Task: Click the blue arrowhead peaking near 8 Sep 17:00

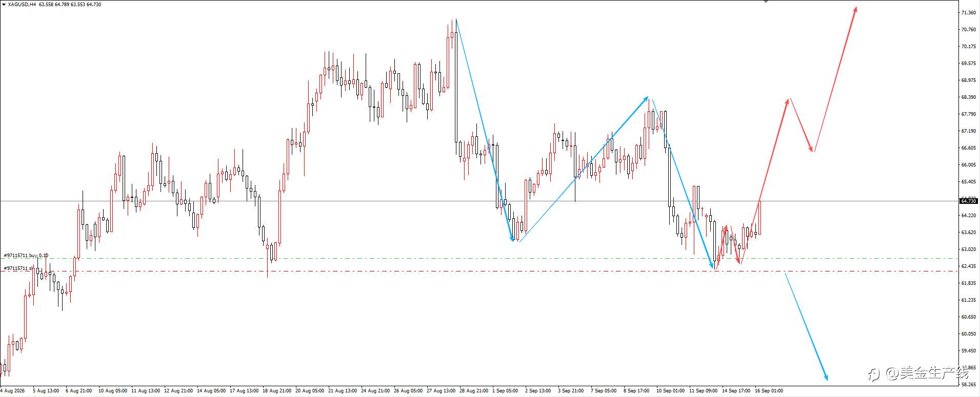Action: pyautogui.click(x=646, y=99)
